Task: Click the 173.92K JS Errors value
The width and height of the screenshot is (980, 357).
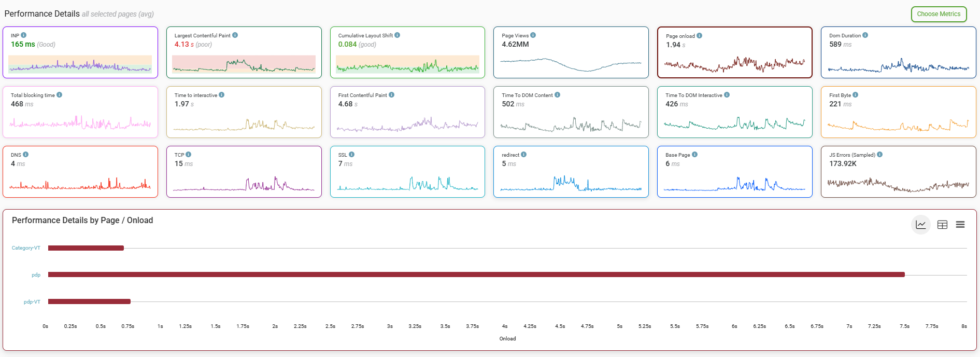Action: (x=843, y=163)
